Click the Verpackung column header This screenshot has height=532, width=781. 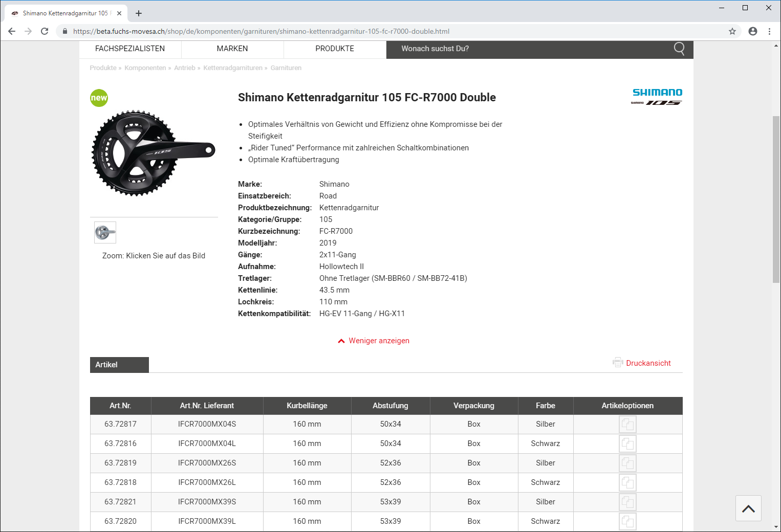(474, 406)
